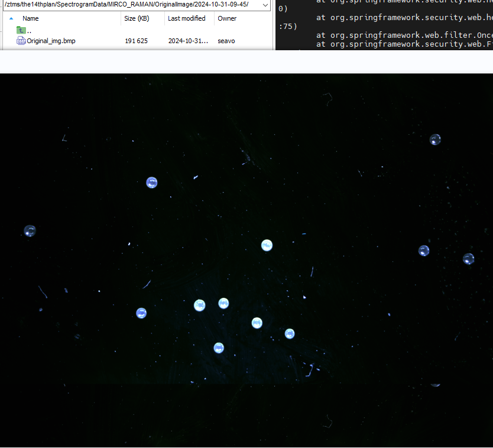Click the sort arrow beside Name
The image size is (493, 448).
pyautogui.click(x=11, y=18)
